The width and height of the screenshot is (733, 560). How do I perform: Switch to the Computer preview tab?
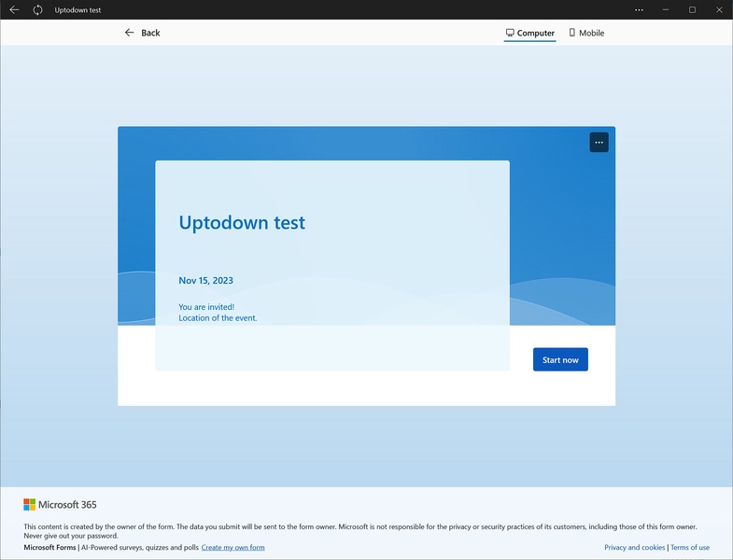point(529,33)
